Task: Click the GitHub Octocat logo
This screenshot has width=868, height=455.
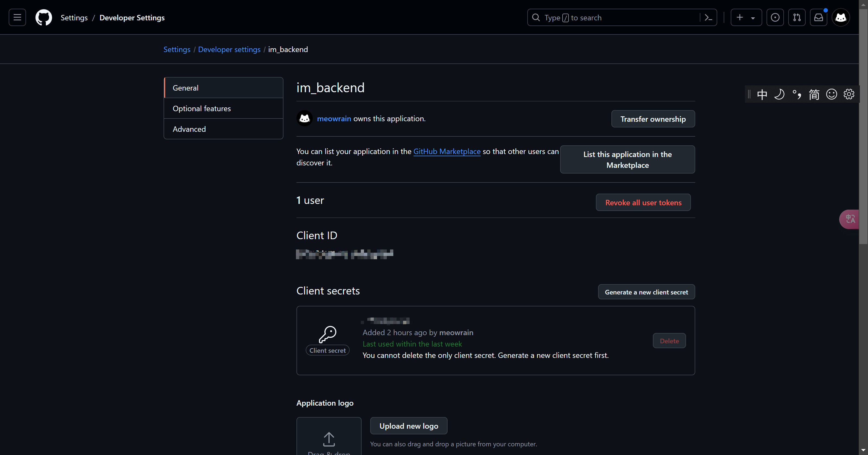Action: tap(44, 18)
